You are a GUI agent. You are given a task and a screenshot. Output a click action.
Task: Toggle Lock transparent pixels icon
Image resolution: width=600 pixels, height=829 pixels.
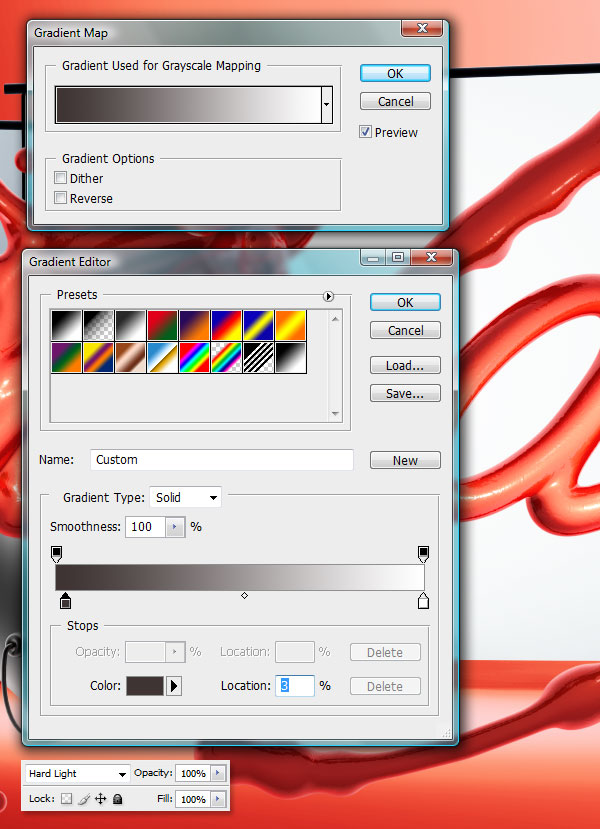(x=66, y=798)
